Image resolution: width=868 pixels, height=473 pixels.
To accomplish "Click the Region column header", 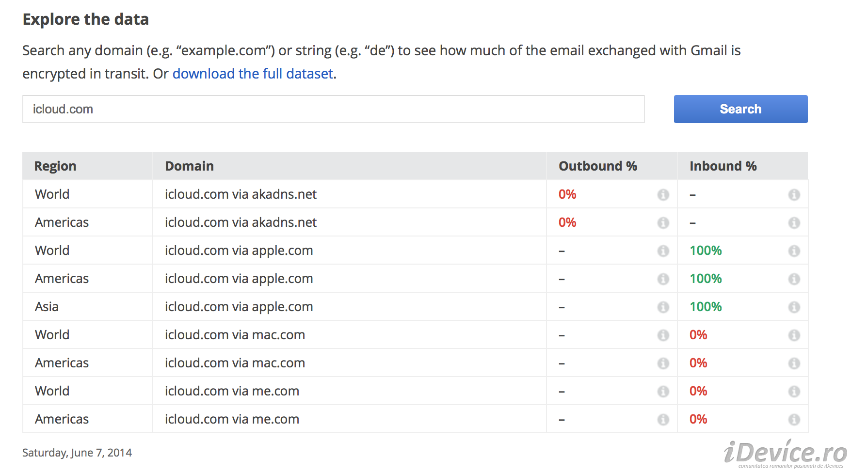I will 55,166.
